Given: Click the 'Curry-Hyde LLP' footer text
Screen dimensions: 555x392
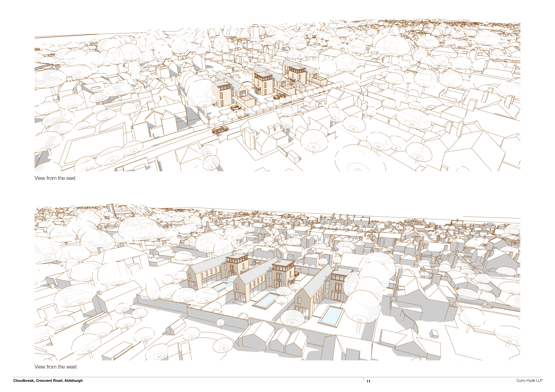Looking at the screenshot, I should pyautogui.click(x=529, y=381).
